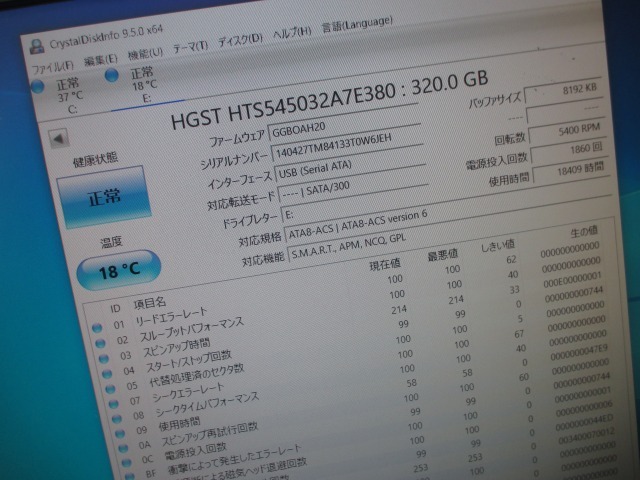Select the 代替処理済のセクタ数 row text
The height and width of the screenshot is (480, 640).
197,375
